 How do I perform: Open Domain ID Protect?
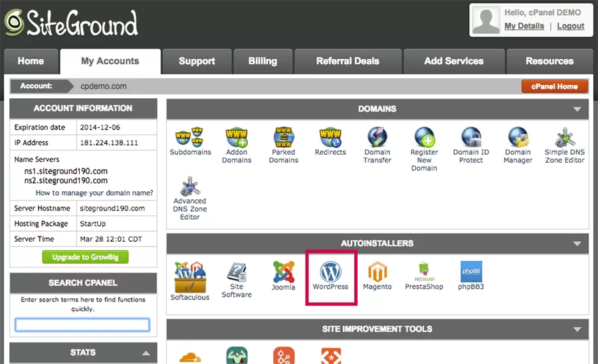click(471, 145)
